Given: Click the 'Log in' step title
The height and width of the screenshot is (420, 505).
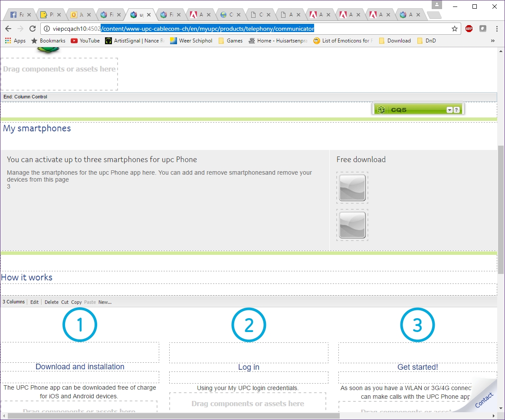Looking at the screenshot, I should (x=249, y=367).
